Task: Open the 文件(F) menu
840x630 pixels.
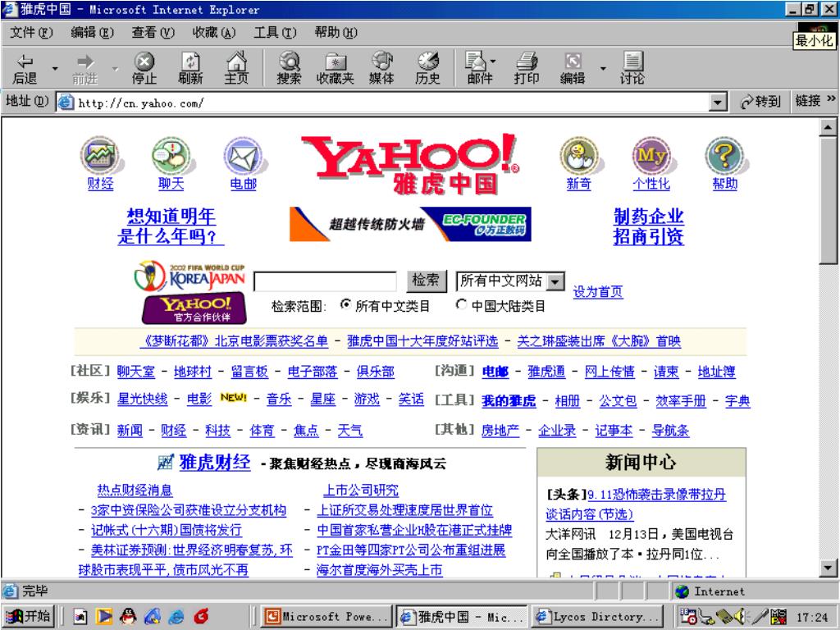Action: click(x=31, y=33)
